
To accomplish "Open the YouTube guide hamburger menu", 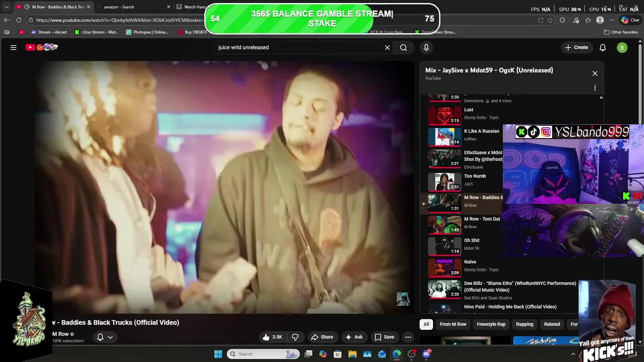I will [14, 47].
